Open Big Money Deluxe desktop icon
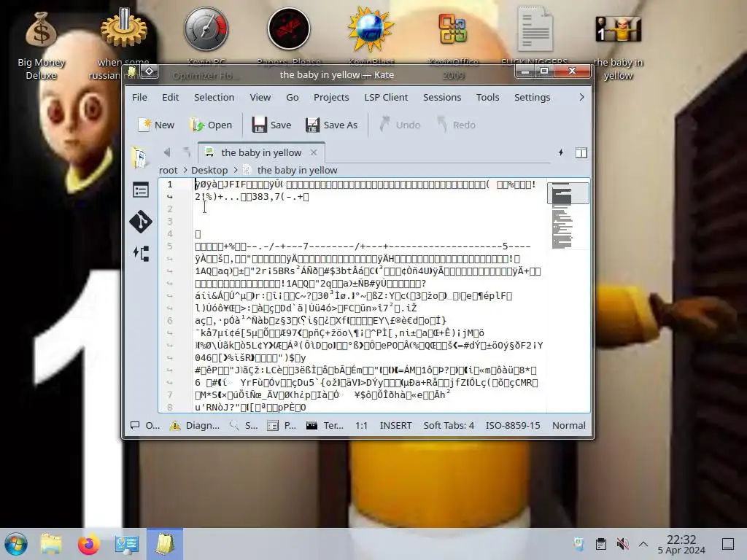This screenshot has height=560, width=747. click(41, 45)
